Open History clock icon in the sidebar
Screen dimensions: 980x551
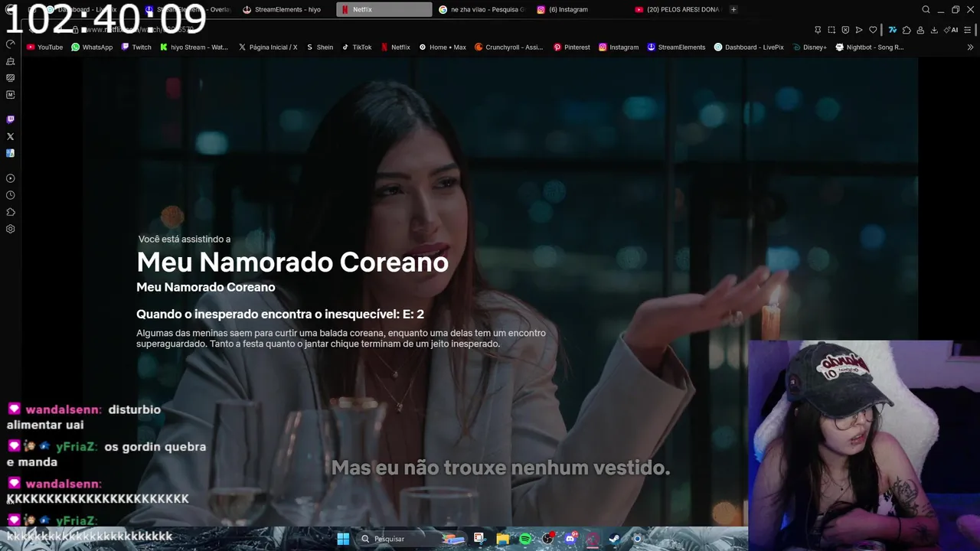coord(10,195)
